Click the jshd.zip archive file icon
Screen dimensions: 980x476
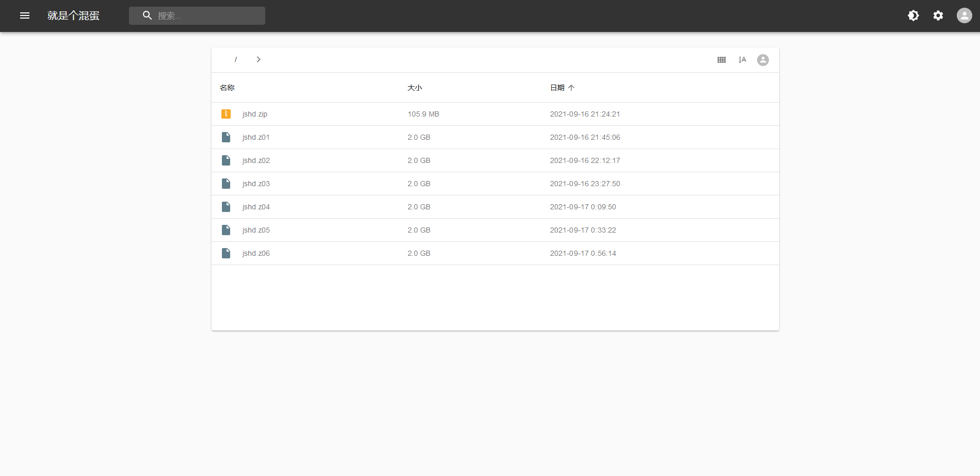[226, 114]
